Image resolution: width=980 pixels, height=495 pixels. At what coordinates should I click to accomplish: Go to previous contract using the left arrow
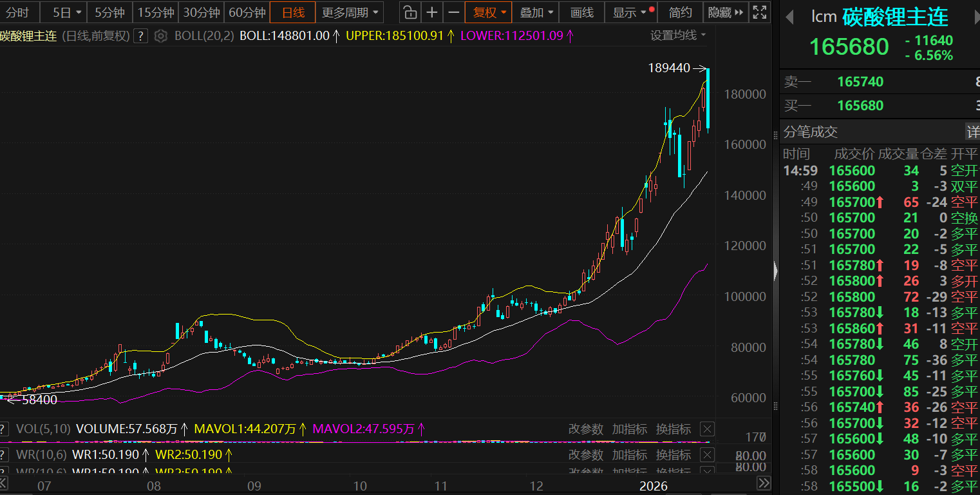(x=789, y=17)
